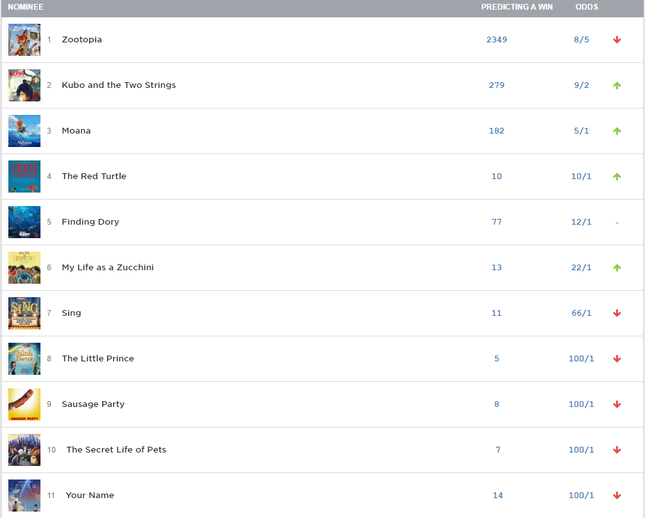The width and height of the screenshot is (645, 518).
Task: Click the 11 predictions count for Sing
Action: (497, 313)
